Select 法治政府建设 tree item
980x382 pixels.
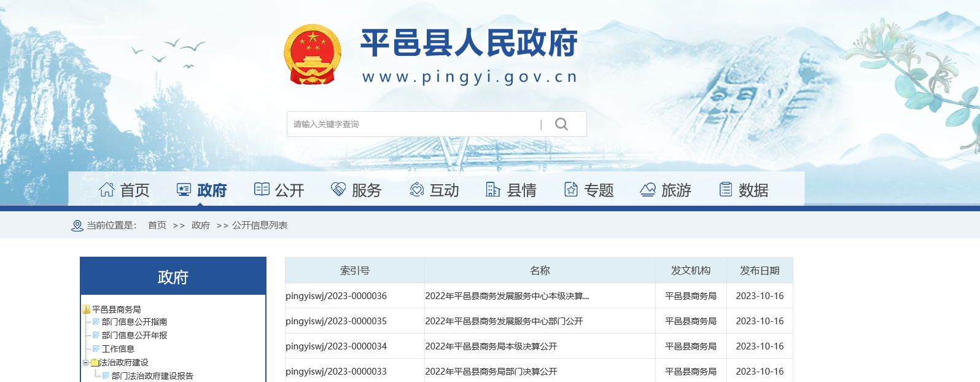coord(124,362)
